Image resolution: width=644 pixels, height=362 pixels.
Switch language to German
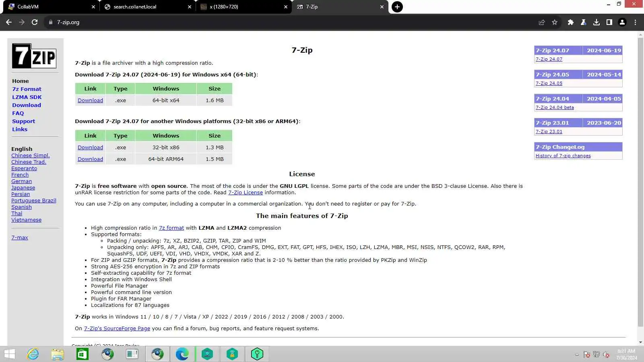pos(21,181)
